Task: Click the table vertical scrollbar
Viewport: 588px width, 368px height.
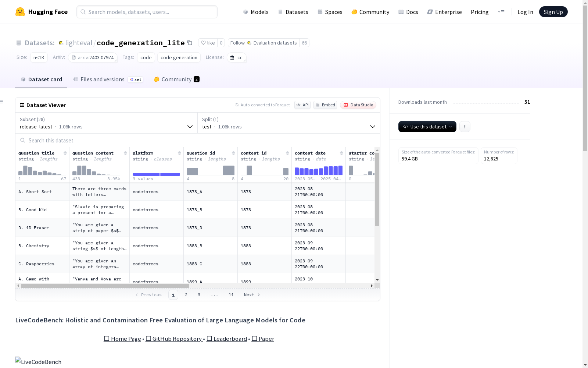Action: pos(377,190)
